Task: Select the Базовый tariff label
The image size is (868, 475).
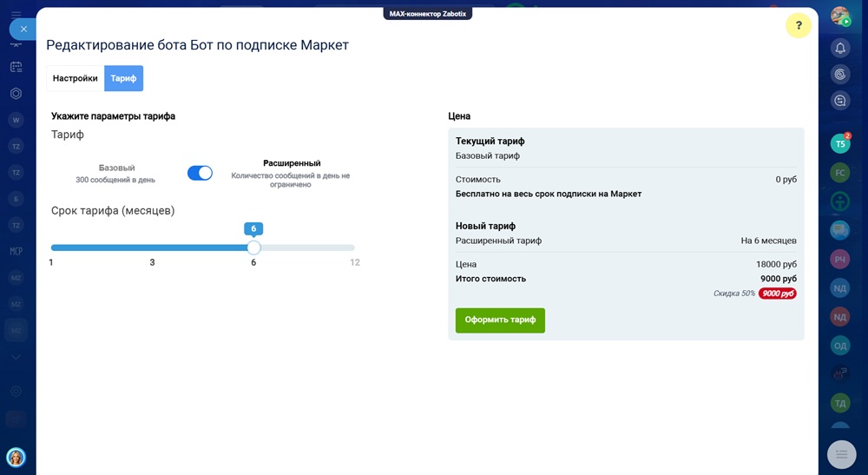Action: (x=117, y=168)
